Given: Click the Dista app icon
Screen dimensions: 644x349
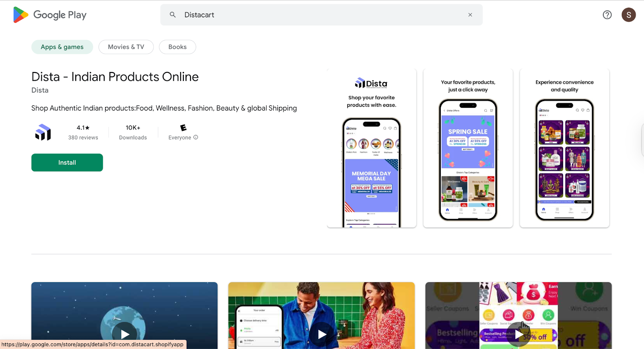Looking at the screenshot, I should [x=43, y=132].
